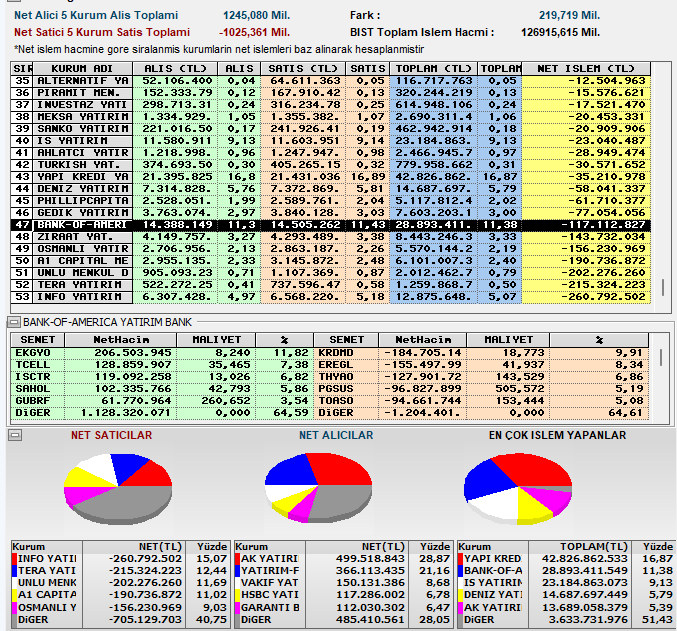This screenshot has height=631, width=677.
Task: Collapse the NET SATICILAR charts section
Action: 15,435
